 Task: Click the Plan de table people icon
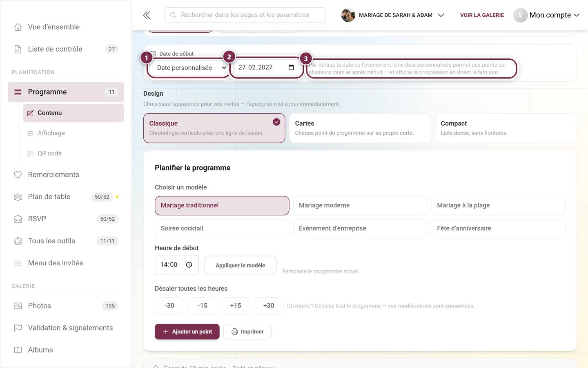pyautogui.click(x=18, y=197)
